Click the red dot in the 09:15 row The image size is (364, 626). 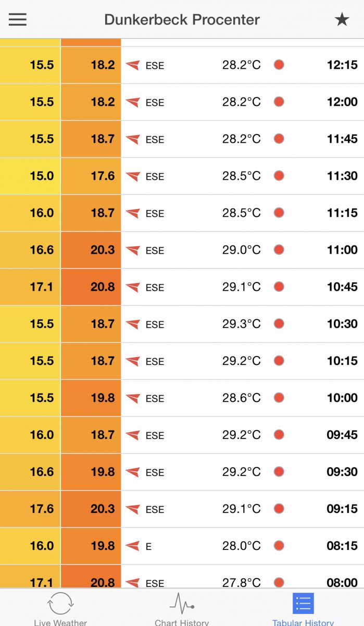coord(279,509)
